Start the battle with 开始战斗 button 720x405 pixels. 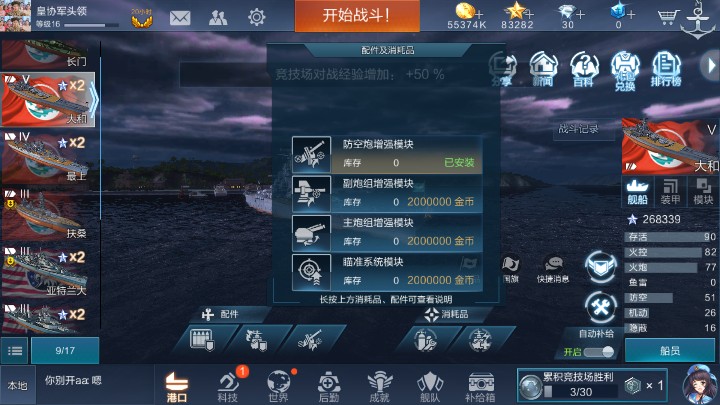coord(357,16)
